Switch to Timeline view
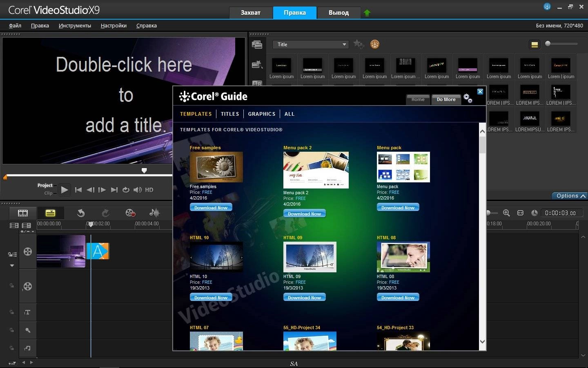The image size is (588, 368). click(50, 213)
